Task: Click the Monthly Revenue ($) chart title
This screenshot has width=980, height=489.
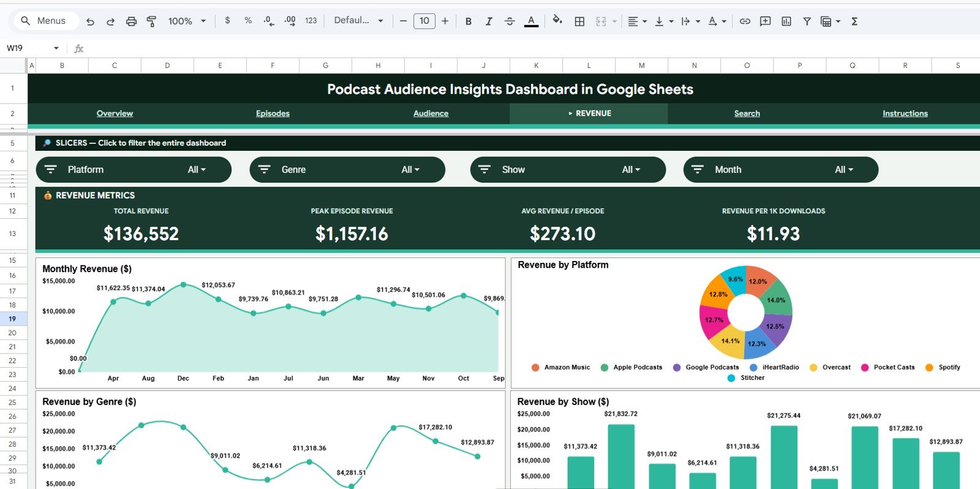Action: 87,269
